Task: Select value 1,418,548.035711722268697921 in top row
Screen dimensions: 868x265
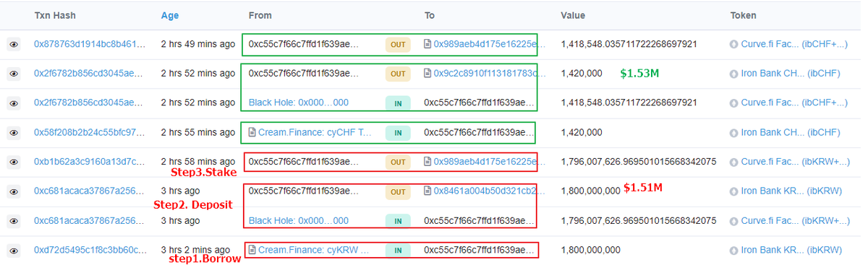Action: [629, 44]
